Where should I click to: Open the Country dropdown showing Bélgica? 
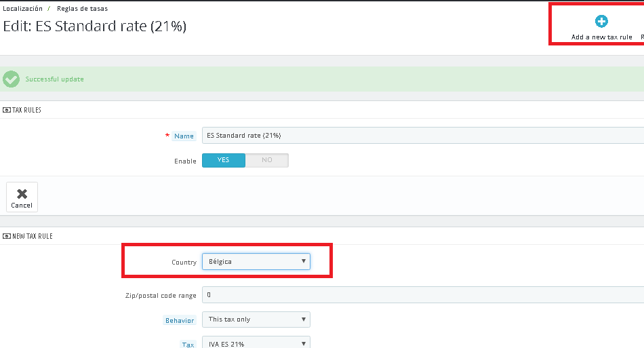tap(256, 261)
